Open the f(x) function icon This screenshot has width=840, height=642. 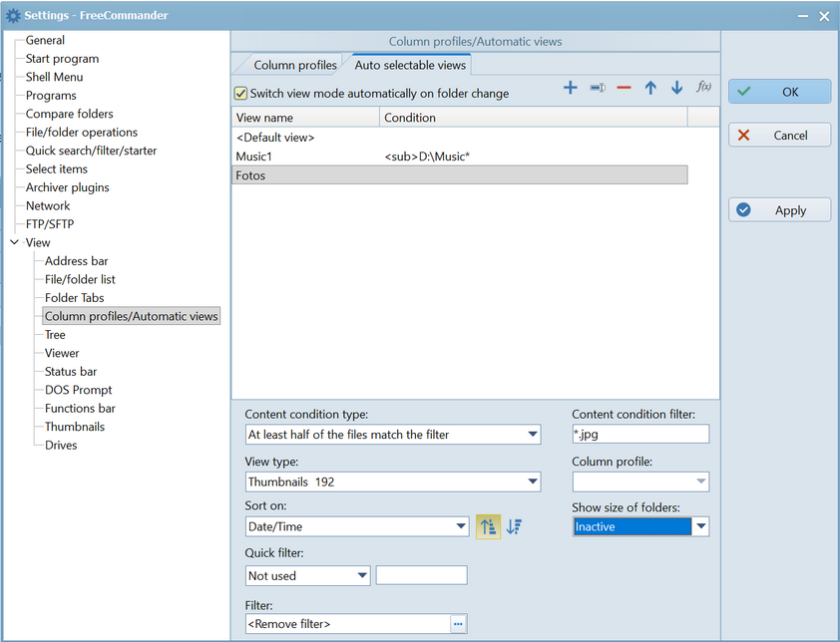pyautogui.click(x=703, y=88)
